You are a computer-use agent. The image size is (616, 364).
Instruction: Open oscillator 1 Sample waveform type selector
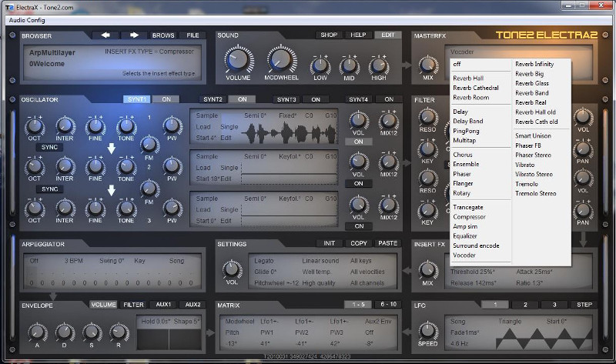[x=207, y=115]
